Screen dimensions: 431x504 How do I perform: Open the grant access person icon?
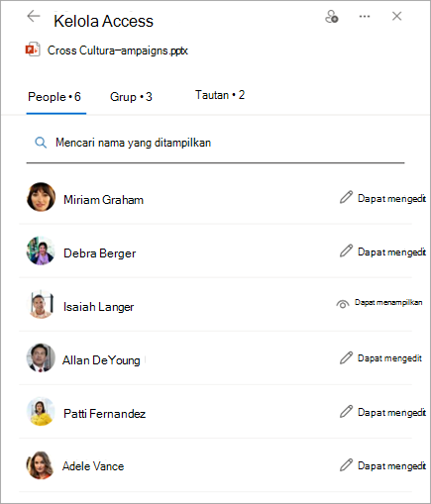point(332,17)
